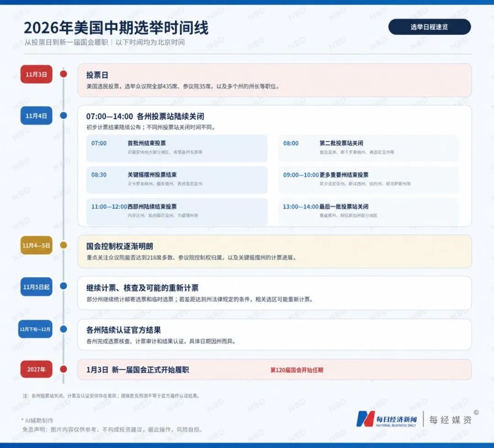
Task: Click the subtitle 从投票日到新一届国会履职
Action: tap(66, 42)
